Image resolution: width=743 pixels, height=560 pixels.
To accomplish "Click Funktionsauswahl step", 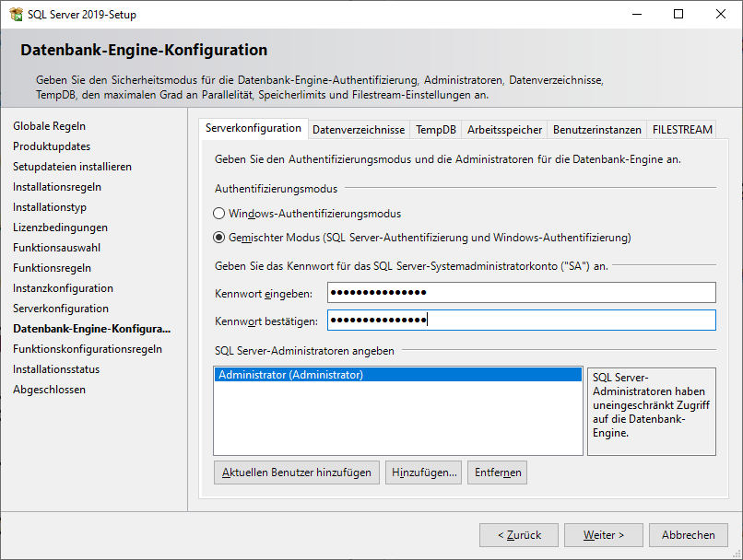I will [57, 248].
